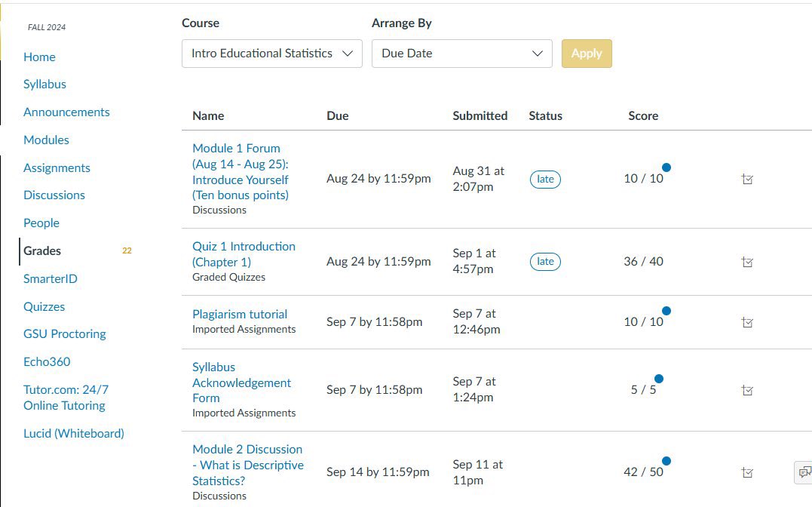This screenshot has height=507, width=812.
Task: Open the Arrange By dropdown
Action: pos(461,54)
